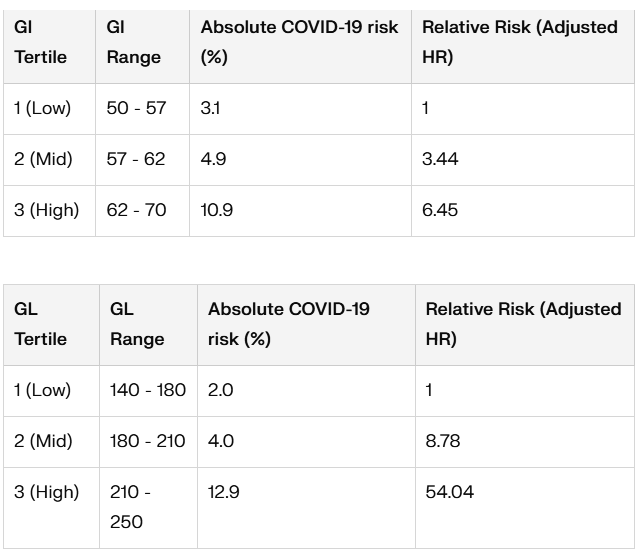Click the 8.78 relative risk value

pos(443,441)
